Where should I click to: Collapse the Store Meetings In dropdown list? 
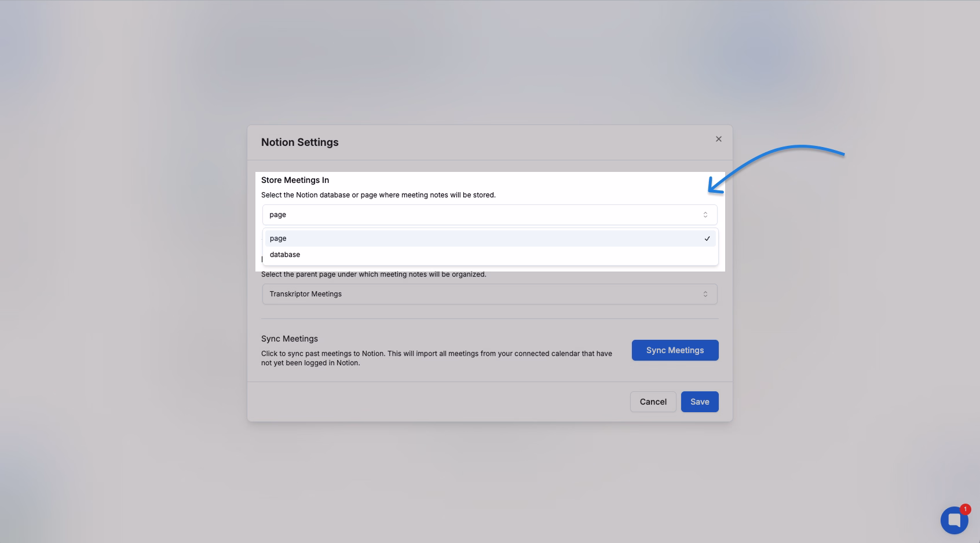click(489, 214)
